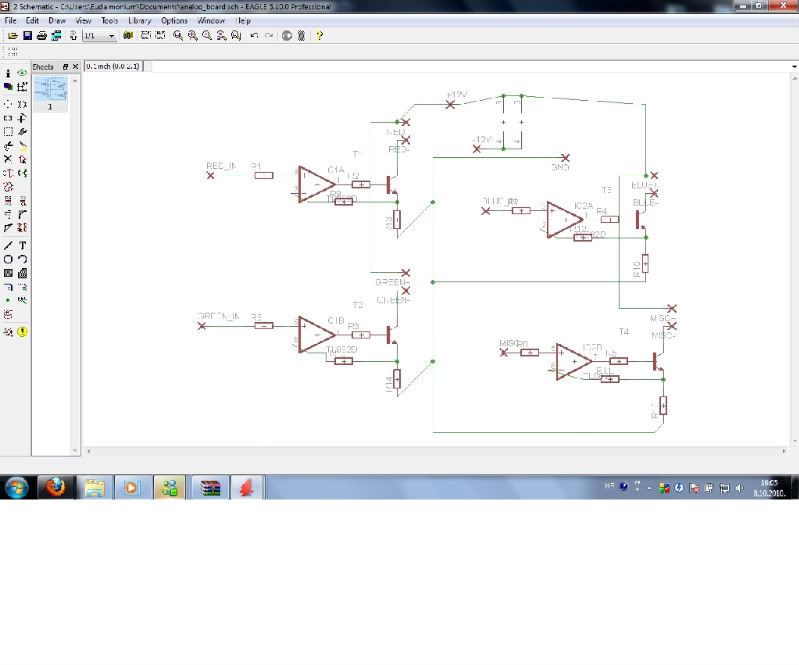Zoom in with the magnifier plus icon
This screenshot has height=665, width=799.
click(193, 36)
